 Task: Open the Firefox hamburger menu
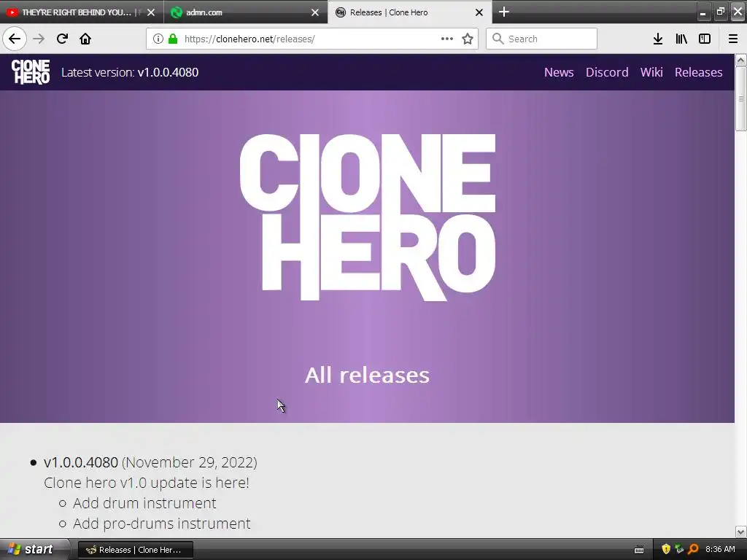point(733,39)
